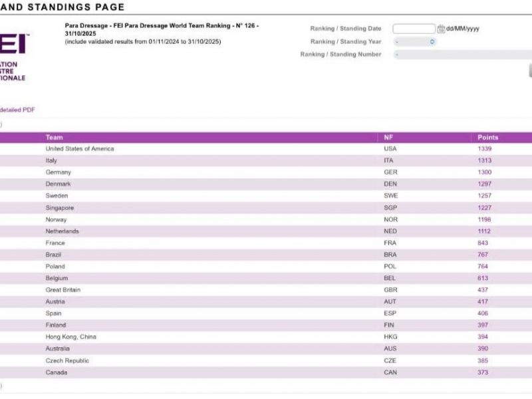
Task: Open the detailed PDF link
Action: [18, 110]
